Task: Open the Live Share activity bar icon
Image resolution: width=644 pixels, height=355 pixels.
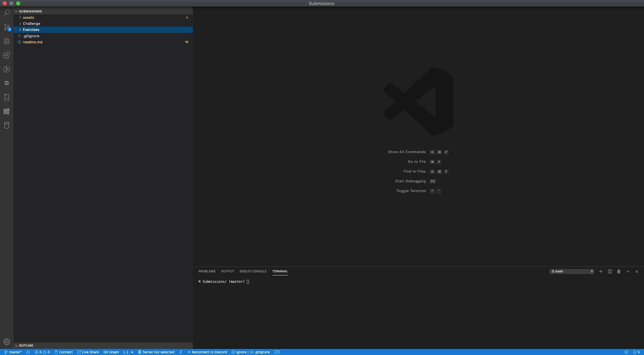Action: 7,111
